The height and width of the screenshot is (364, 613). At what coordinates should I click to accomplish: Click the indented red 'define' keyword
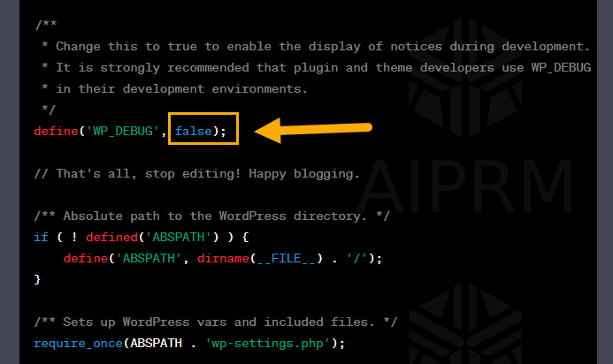[86, 258]
